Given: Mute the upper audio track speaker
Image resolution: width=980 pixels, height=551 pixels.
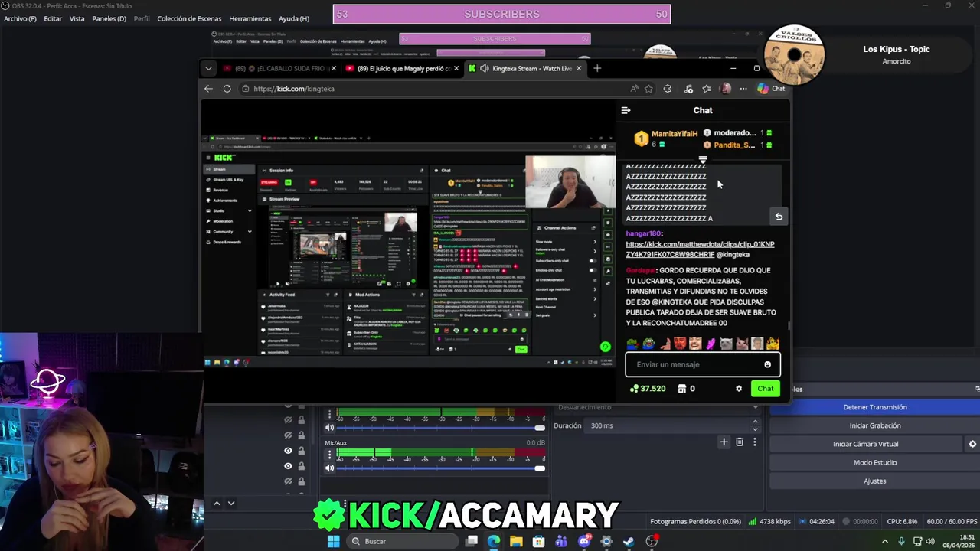Looking at the screenshot, I should point(330,428).
